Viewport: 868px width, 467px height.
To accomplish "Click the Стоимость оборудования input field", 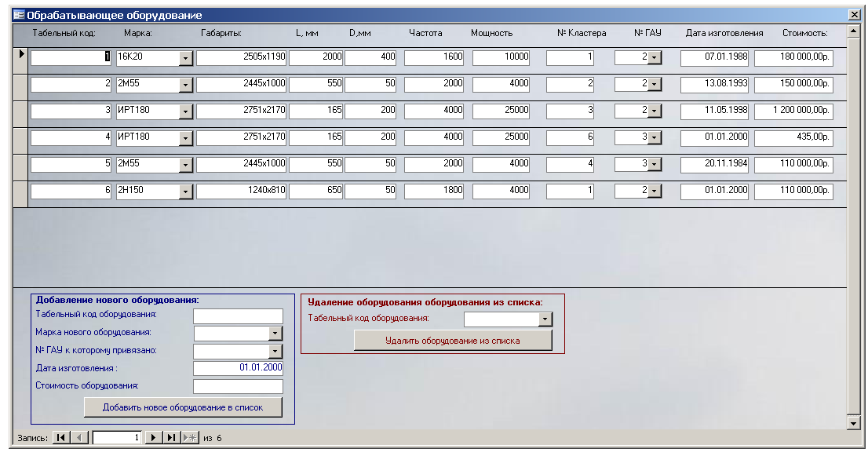I will pyautogui.click(x=238, y=385).
